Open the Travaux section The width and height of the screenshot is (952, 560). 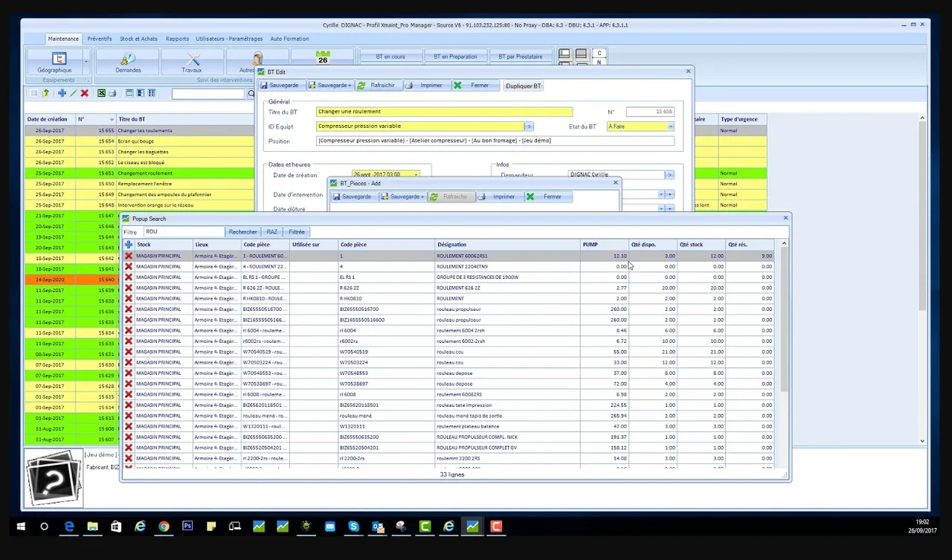(192, 62)
